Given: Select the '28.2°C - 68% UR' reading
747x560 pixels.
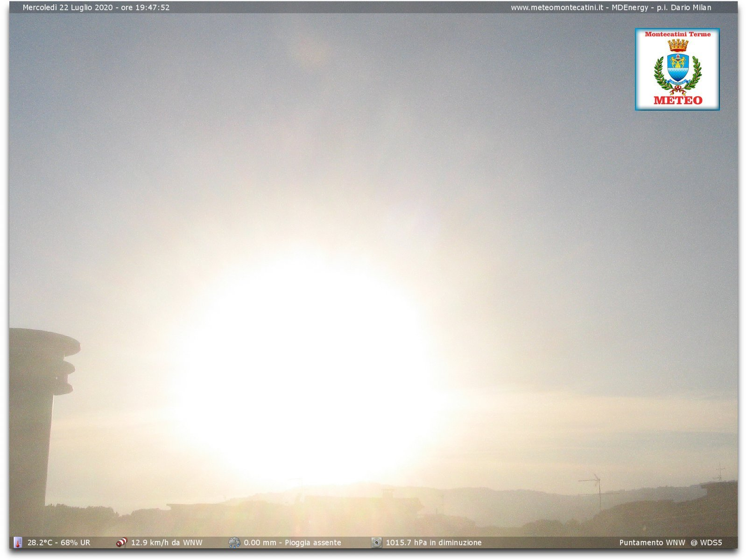Looking at the screenshot, I should [59, 542].
